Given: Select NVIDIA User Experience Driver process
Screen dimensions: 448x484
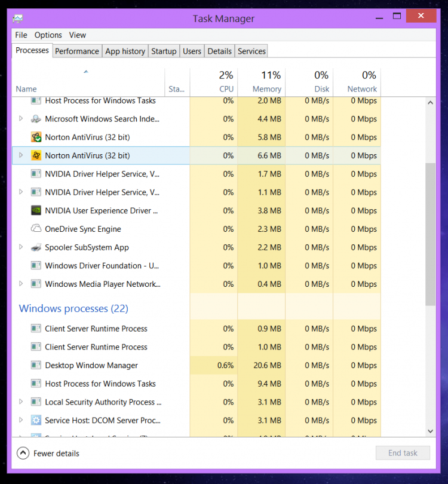Looking at the screenshot, I should click(197, 211).
